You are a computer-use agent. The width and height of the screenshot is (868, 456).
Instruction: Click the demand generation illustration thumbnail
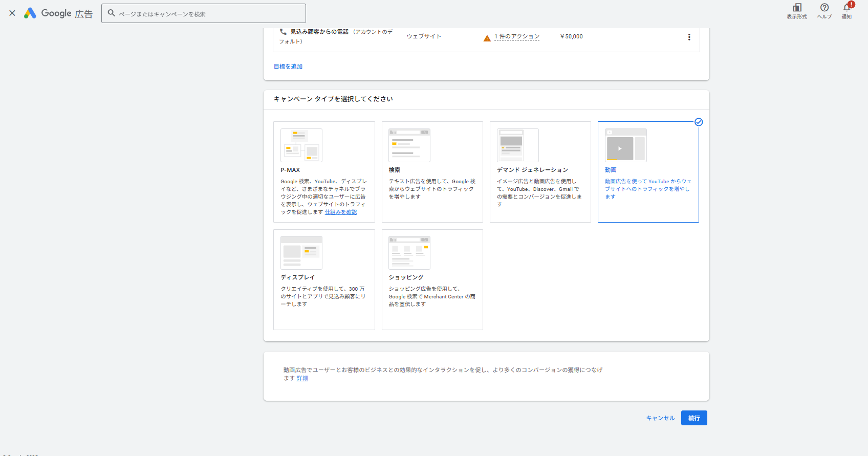click(518, 145)
